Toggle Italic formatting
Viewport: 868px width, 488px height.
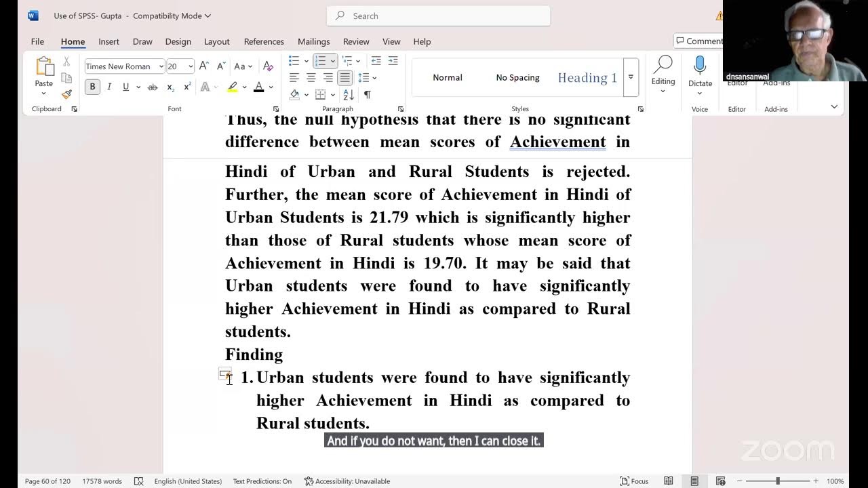[109, 87]
